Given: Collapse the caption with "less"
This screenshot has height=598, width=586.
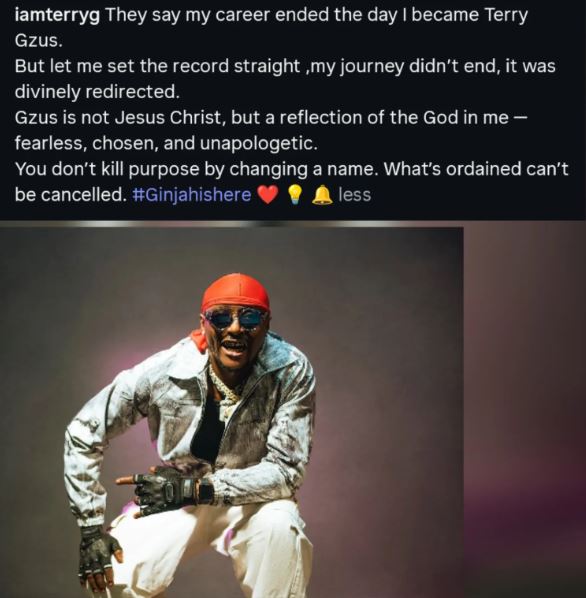Looking at the screenshot, I should point(355,195).
